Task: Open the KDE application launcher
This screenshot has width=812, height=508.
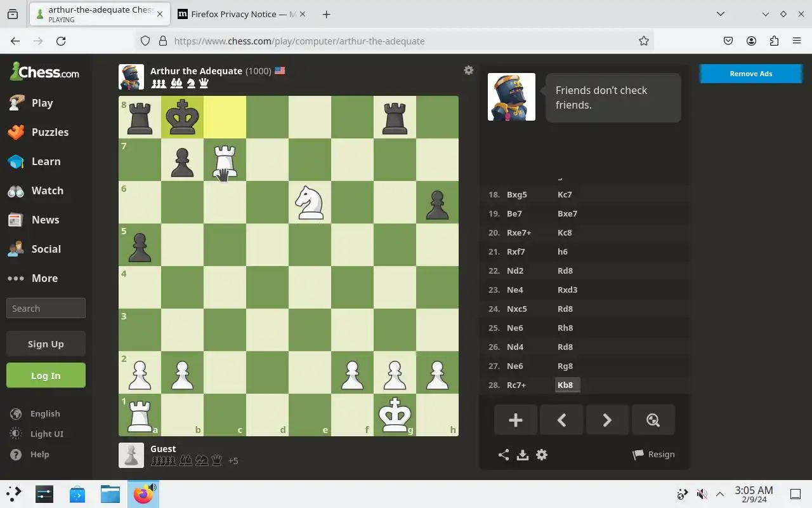Action: point(14,493)
